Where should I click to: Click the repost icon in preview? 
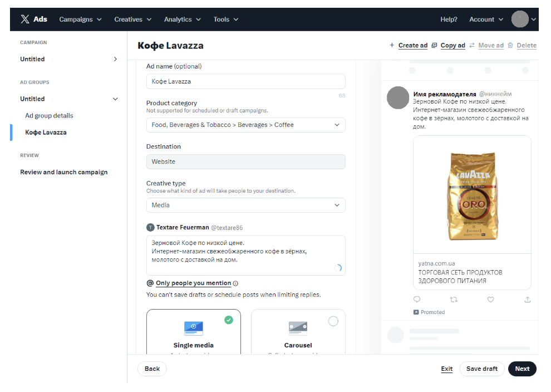point(454,300)
